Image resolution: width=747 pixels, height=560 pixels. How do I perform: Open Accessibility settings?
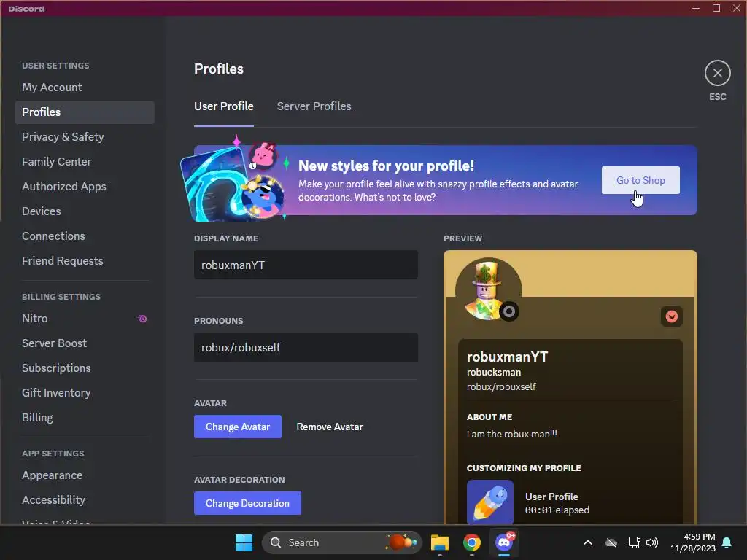click(85, 500)
